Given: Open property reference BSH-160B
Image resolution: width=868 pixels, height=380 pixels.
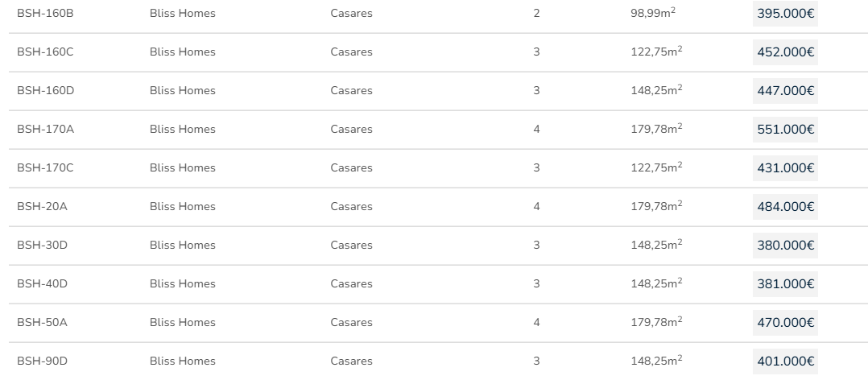Looking at the screenshot, I should pos(45,14).
